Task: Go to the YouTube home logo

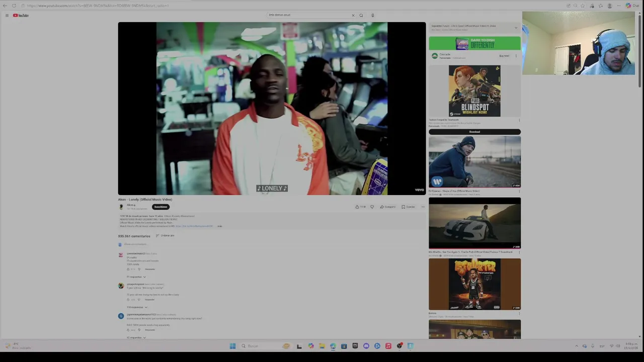Action: tap(21, 16)
